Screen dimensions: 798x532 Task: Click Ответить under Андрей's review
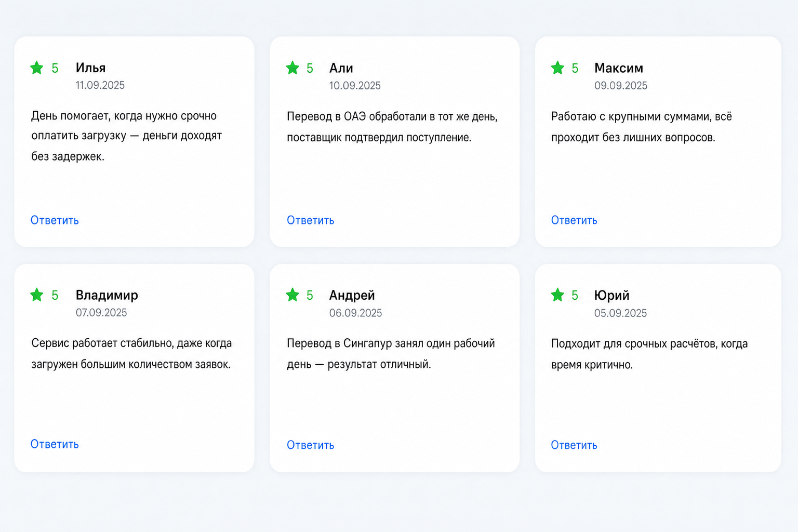click(311, 445)
